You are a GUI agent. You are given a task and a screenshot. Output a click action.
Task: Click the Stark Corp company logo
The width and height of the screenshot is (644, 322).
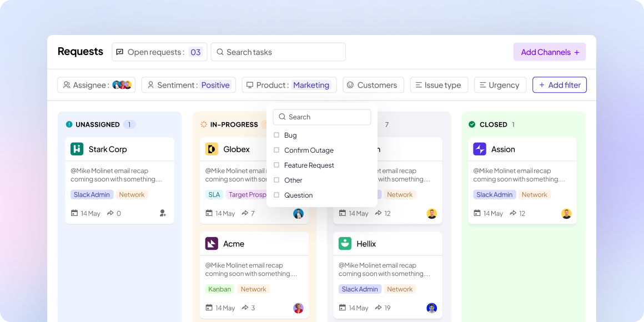pyautogui.click(x=77, y=149)
